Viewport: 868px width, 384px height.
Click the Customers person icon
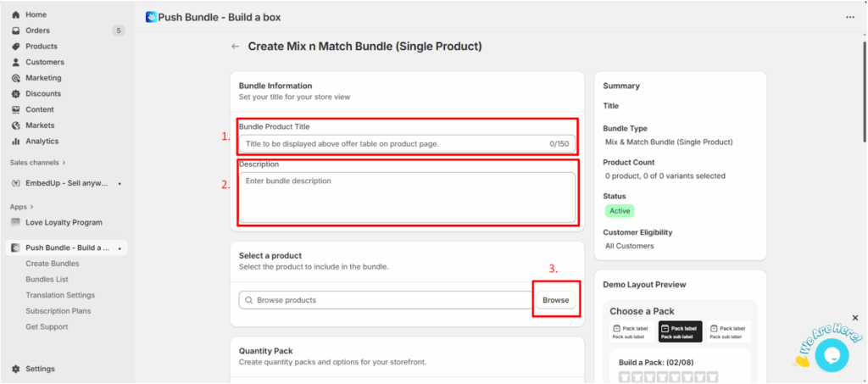point(15,62)
